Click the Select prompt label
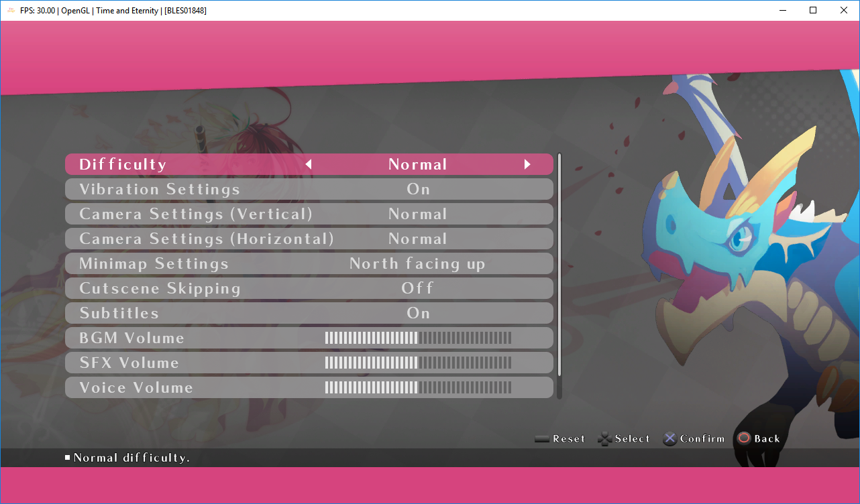This screenshot has height=504, width=860. [x=633, y=439]
